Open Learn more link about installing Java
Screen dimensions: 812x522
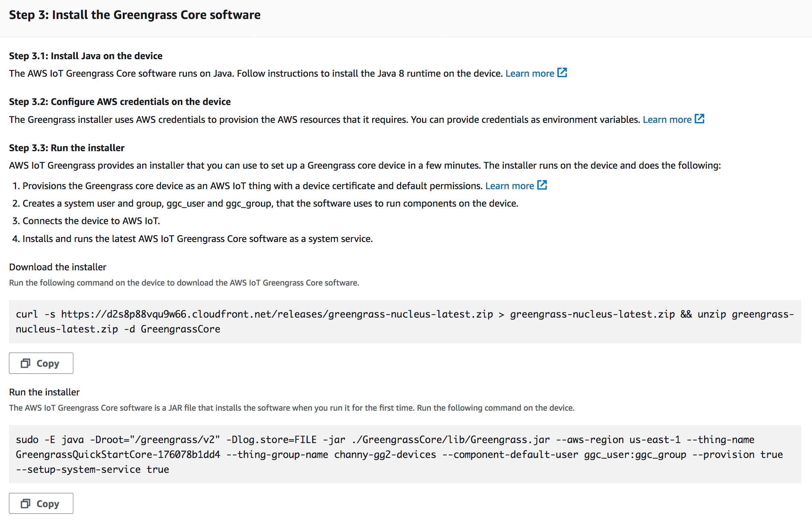(x=530, y=74)
